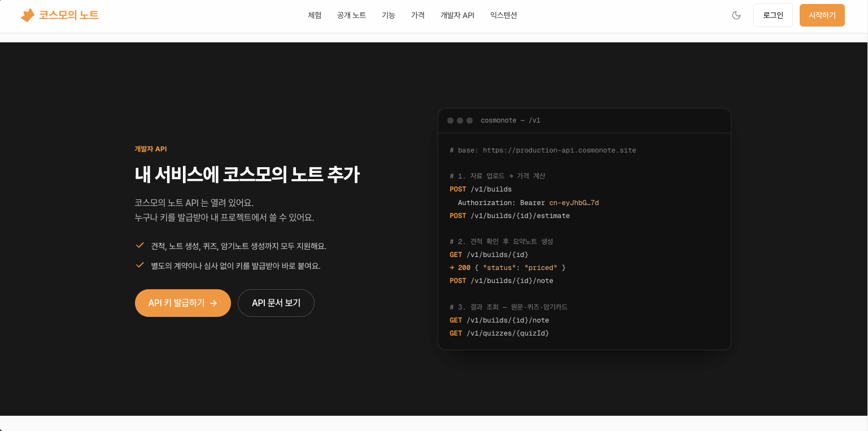Click the orange 개발자 API section label

pos(151,149)
